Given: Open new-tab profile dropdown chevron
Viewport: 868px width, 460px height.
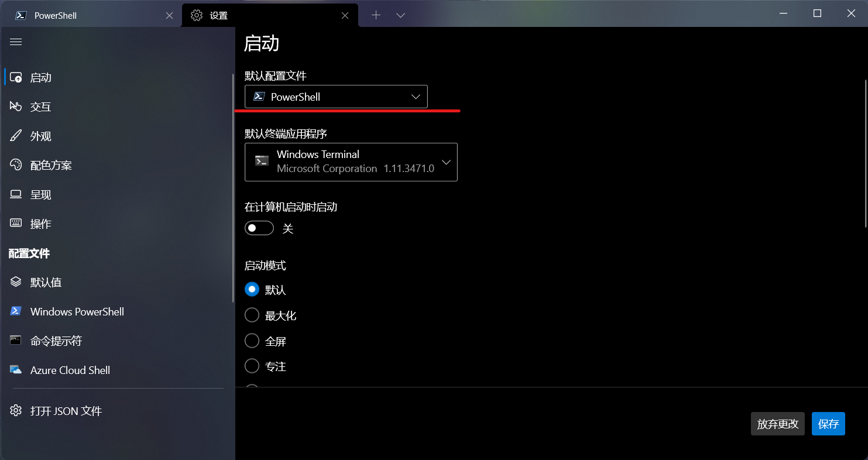Looking at the screenshot, I should pos(401,15).
